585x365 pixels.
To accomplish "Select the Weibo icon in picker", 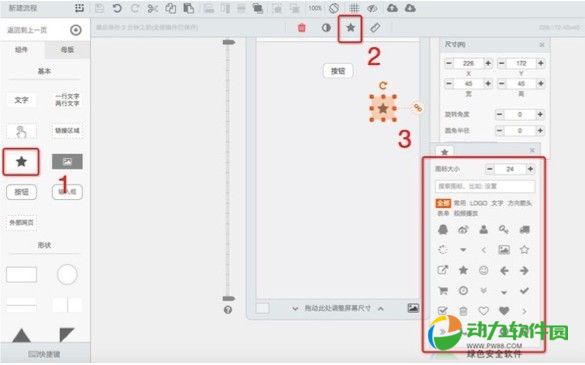I will tap(463, 230).
